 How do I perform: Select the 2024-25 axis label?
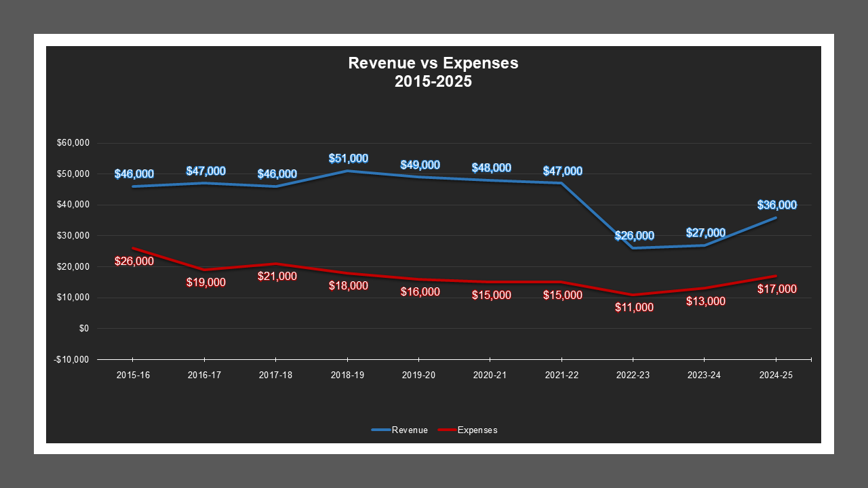click(x=776, y=374)
